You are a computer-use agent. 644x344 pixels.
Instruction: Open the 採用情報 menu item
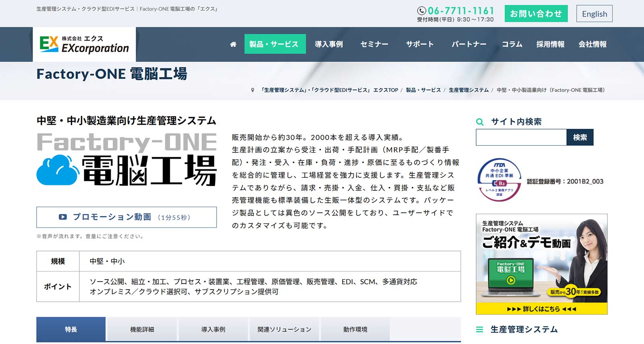pyautogui.click(x=550, y=44)
